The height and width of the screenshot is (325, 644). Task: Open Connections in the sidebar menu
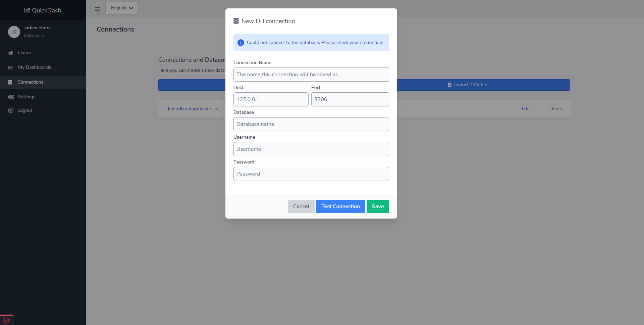(30, 82)
